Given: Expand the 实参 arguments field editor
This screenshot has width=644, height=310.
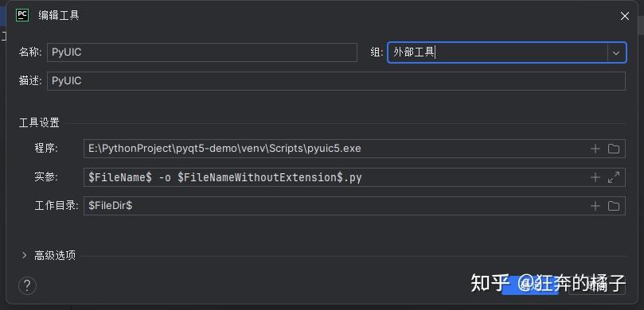Looking at the screenshot, I should pyautogui.click(x=614, y=177).
